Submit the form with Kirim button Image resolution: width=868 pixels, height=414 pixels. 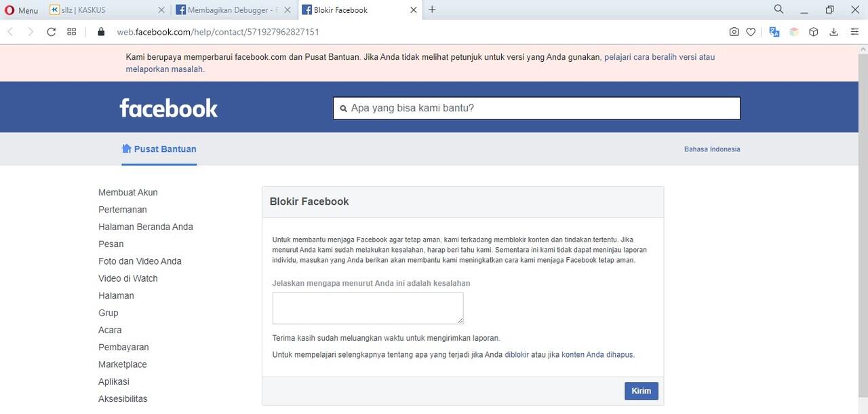[x=642, y=391]
